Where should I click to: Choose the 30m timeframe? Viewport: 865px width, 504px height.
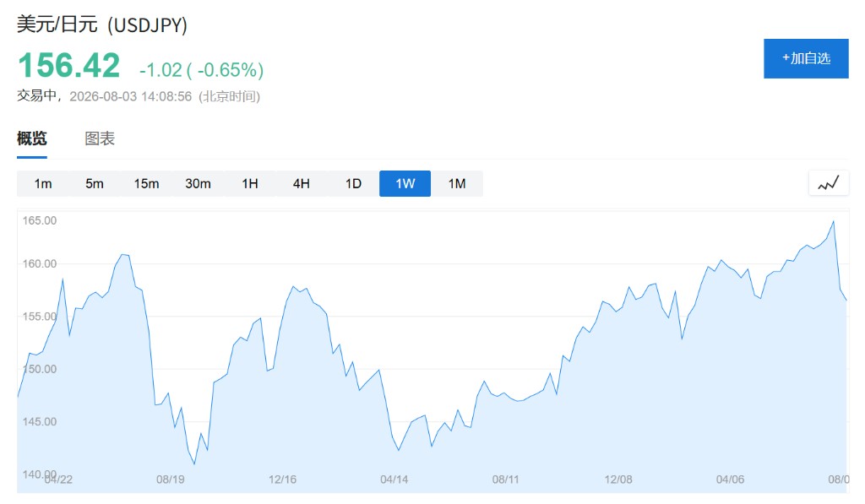(x=198, y=184)
